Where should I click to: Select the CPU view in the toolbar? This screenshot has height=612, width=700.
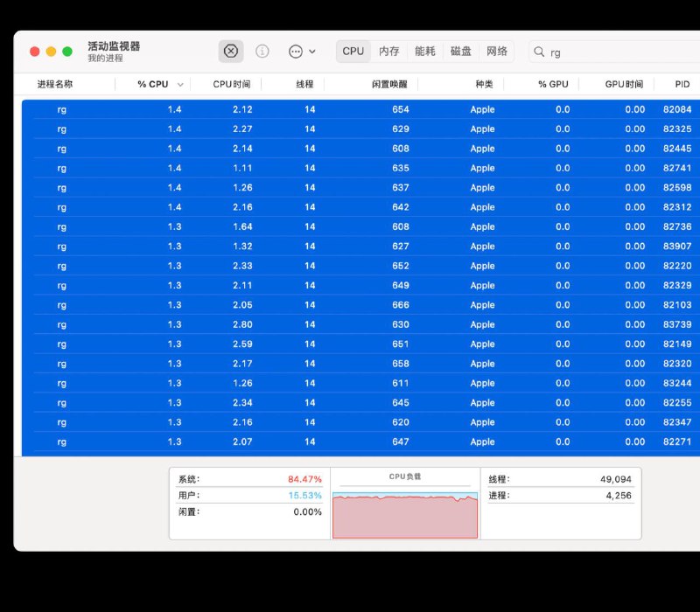click(353, 52)
